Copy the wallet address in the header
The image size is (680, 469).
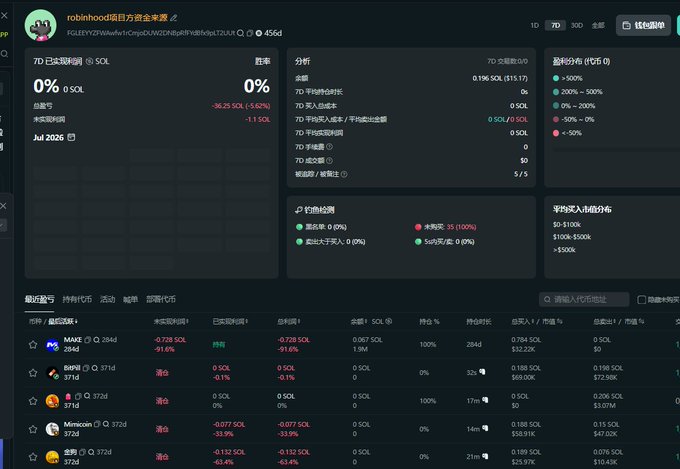(x=250, y=33)
